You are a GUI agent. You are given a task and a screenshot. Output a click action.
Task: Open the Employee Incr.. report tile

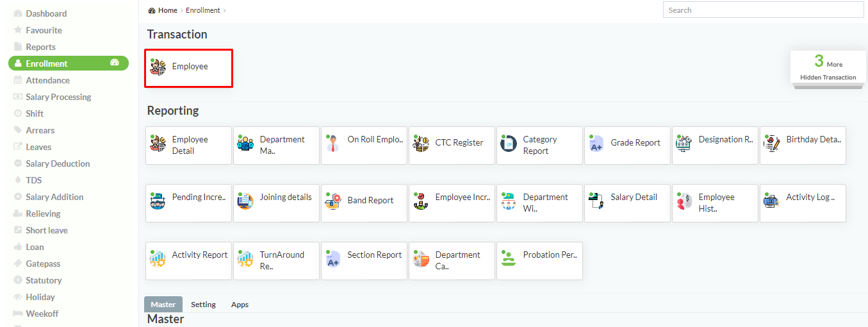tap(452, 203)
